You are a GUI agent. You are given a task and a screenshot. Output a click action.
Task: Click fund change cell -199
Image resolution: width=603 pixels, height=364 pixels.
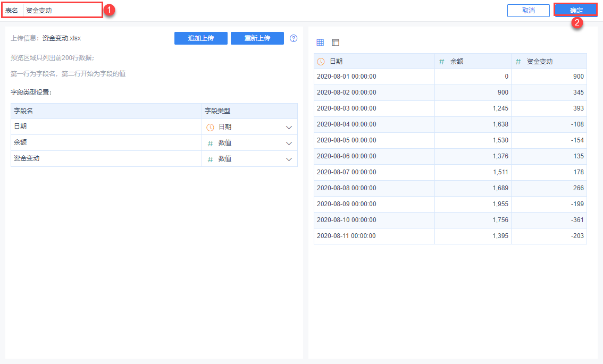pyautogui.click(x=549, y=204)
